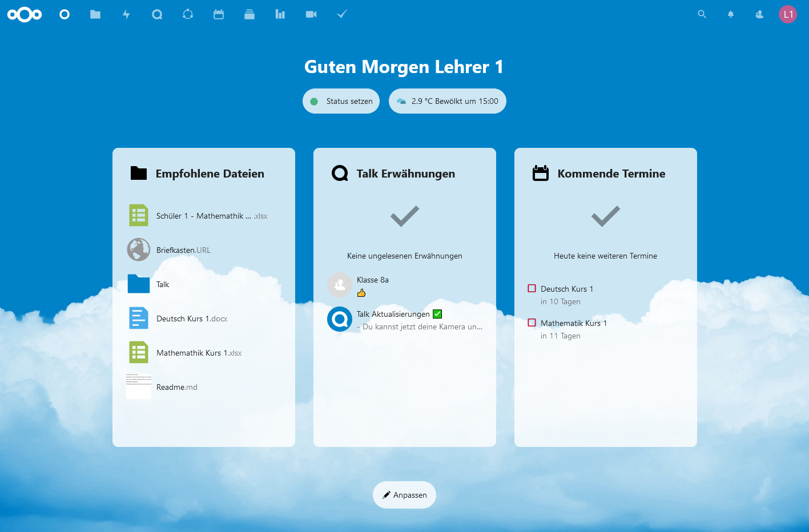809x532 pixels.
Task: Open the Activity lightning icon
Action: coord(126,14)
